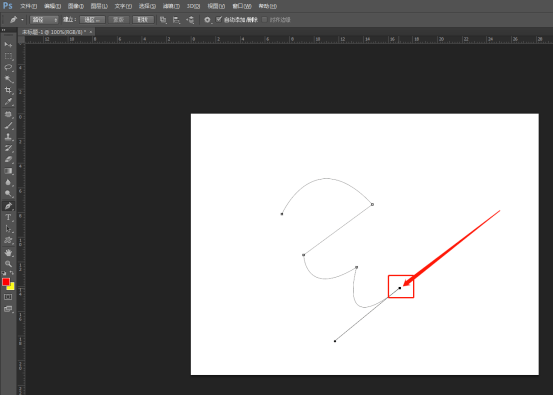
Task: Open path operations icon in options bar
Action: point(163,20)
